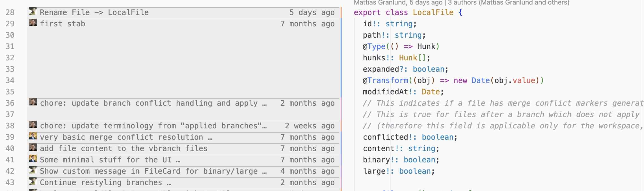Click the 'conflicted' property
Viewport: 644px width, 191px height.
tap(386, 137)
